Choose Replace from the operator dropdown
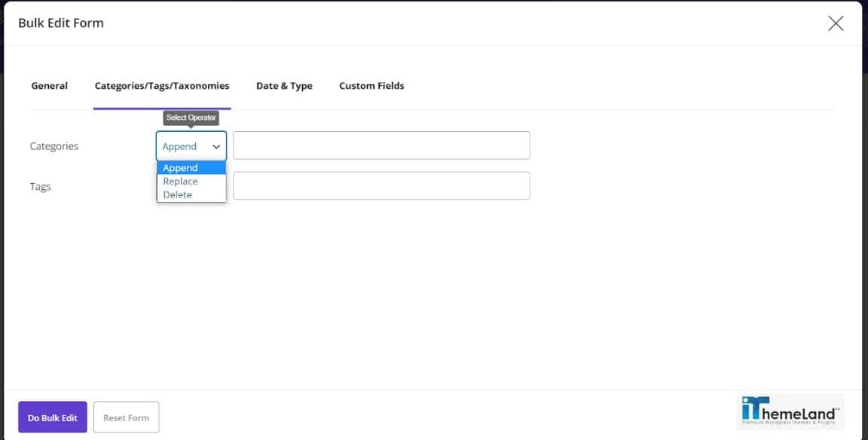This screenshot has width=868, height=440. pyautogui.click(x=180, y=181)
